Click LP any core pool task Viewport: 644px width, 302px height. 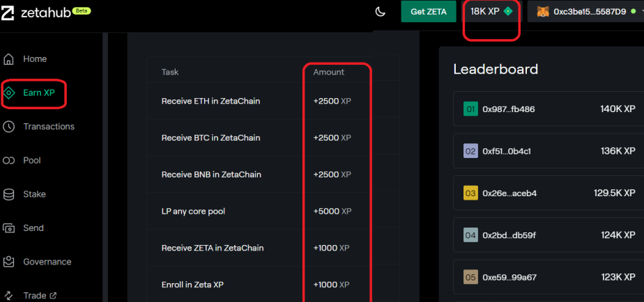point(193,212)
